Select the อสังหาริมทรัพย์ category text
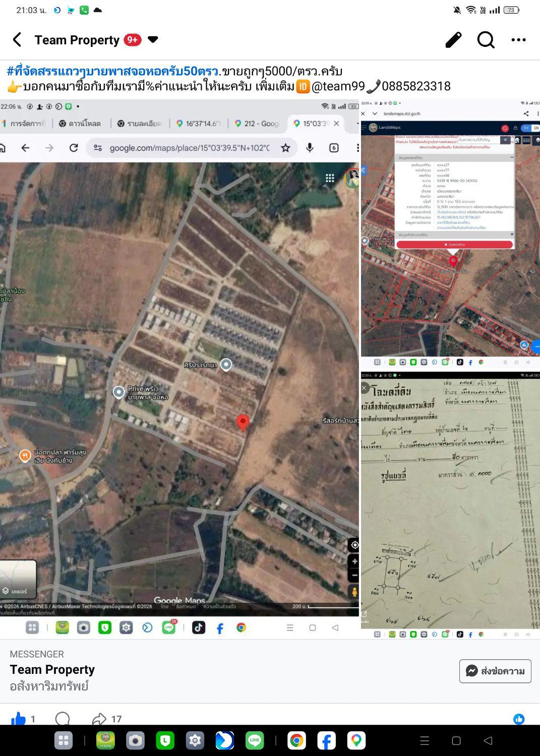Viewport: 540px width, 756px height. (49, 686)
